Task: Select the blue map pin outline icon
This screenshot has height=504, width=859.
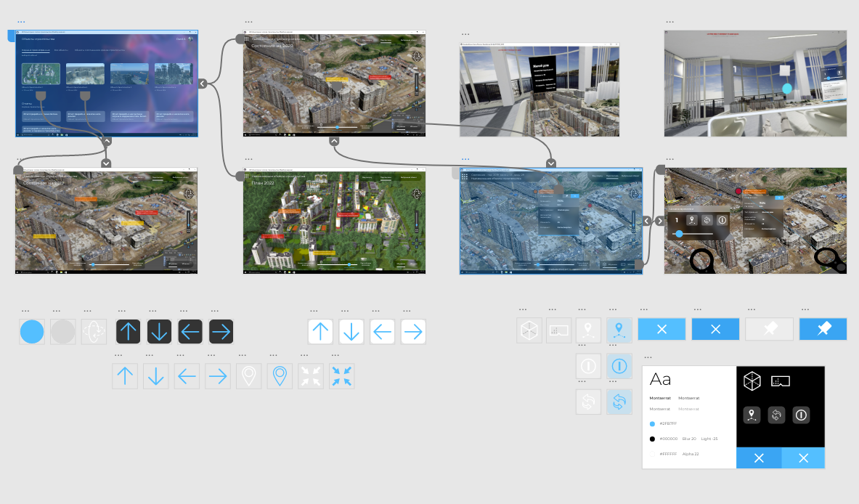Action: click(x=280, y=376)
